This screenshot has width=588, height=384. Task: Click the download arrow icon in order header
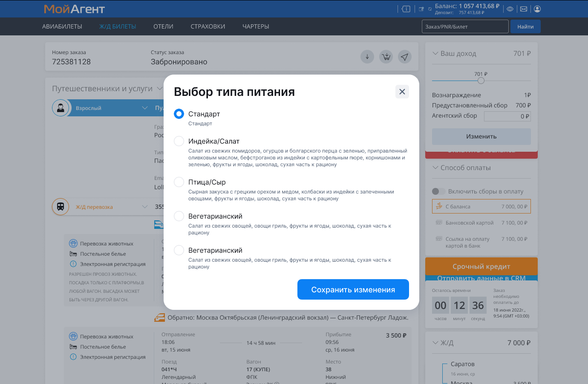[367, 57]
